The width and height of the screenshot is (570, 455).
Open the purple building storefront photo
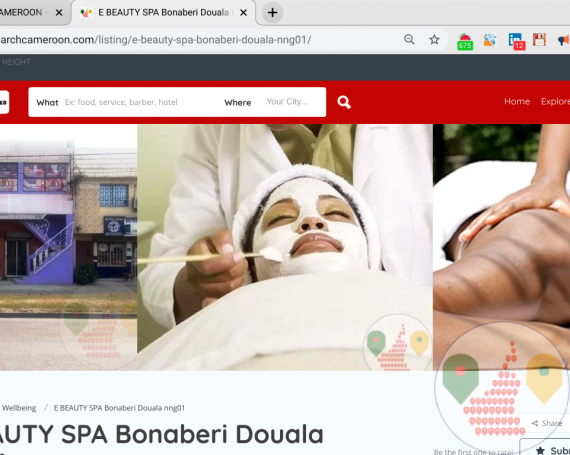click(68, 247)
